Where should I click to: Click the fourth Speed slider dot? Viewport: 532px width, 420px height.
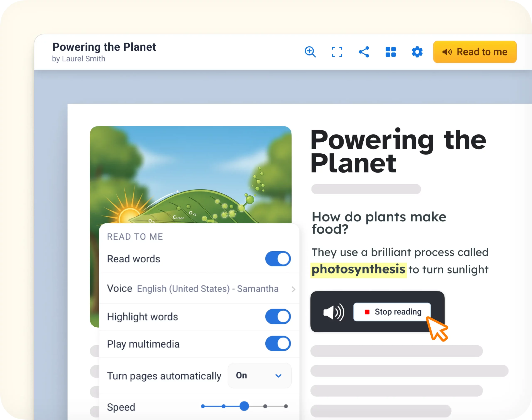(265, 406)
